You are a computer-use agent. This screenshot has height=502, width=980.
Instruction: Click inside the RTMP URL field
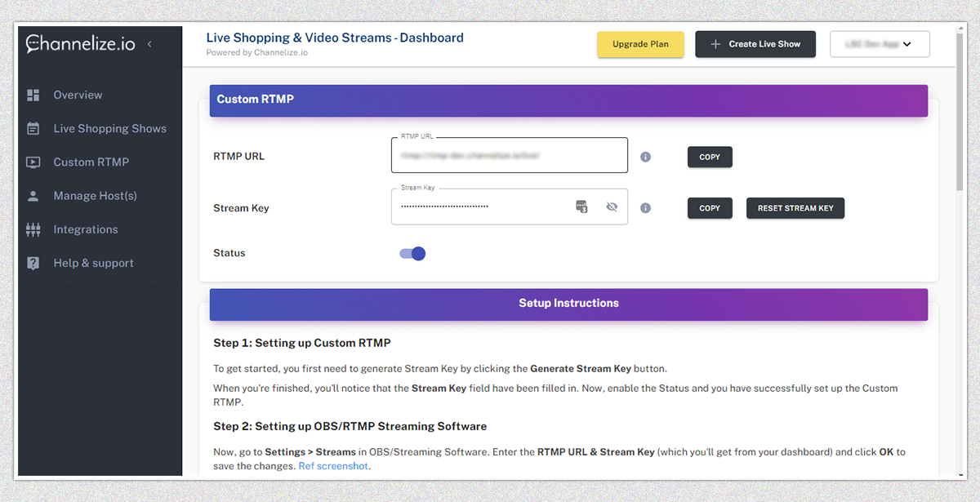pyautogui.click(x=510, y=155)
